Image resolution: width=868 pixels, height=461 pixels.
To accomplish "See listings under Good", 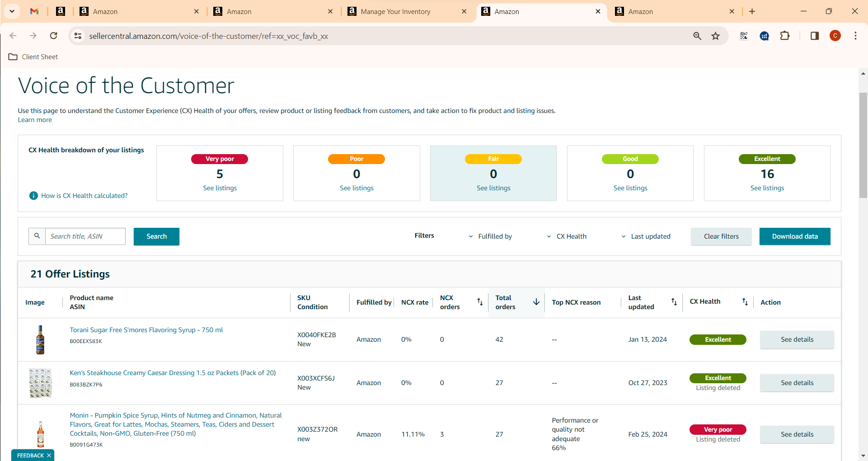I will (x=630, y=188).
